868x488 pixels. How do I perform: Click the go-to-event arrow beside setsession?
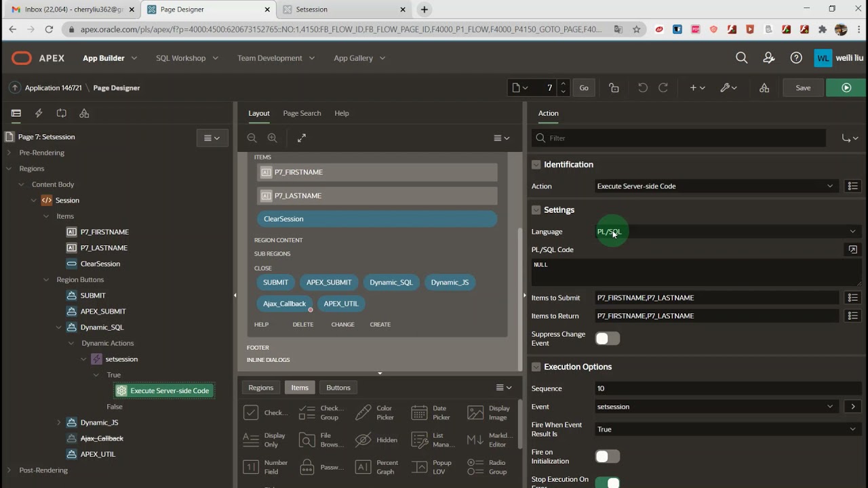tap(852, 407)
